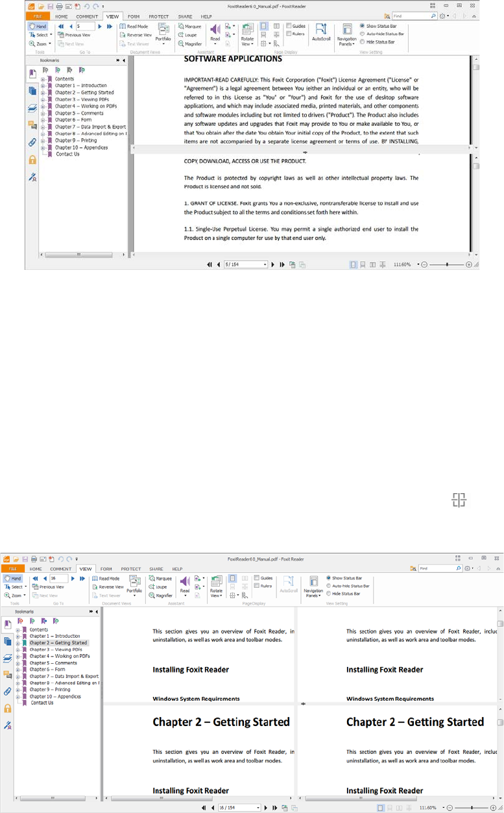Viewport: 504px width, 813px height.
Task: Click zoom slider in bottom window status bar
Action: 472,808
